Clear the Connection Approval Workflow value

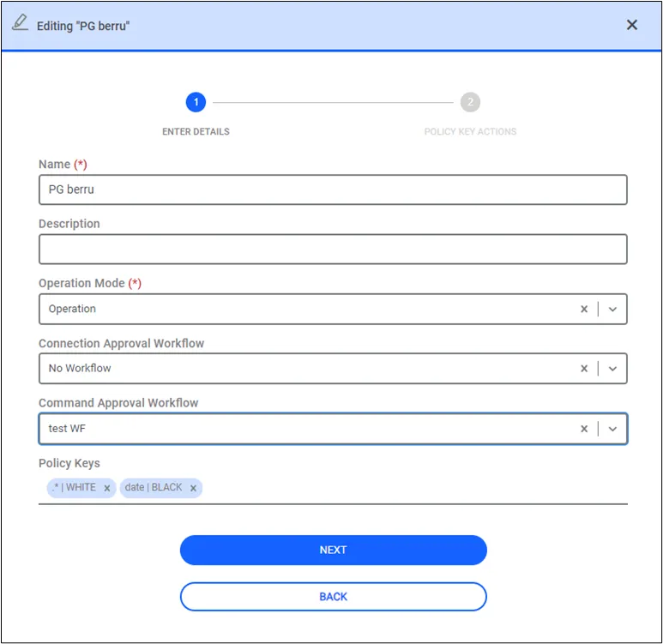click(x=584, y=369)
